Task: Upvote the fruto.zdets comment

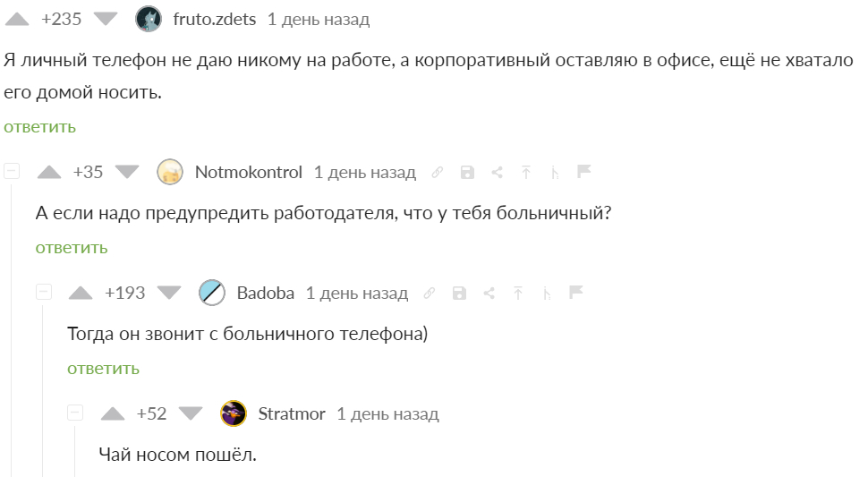Action: coord(17,19)
